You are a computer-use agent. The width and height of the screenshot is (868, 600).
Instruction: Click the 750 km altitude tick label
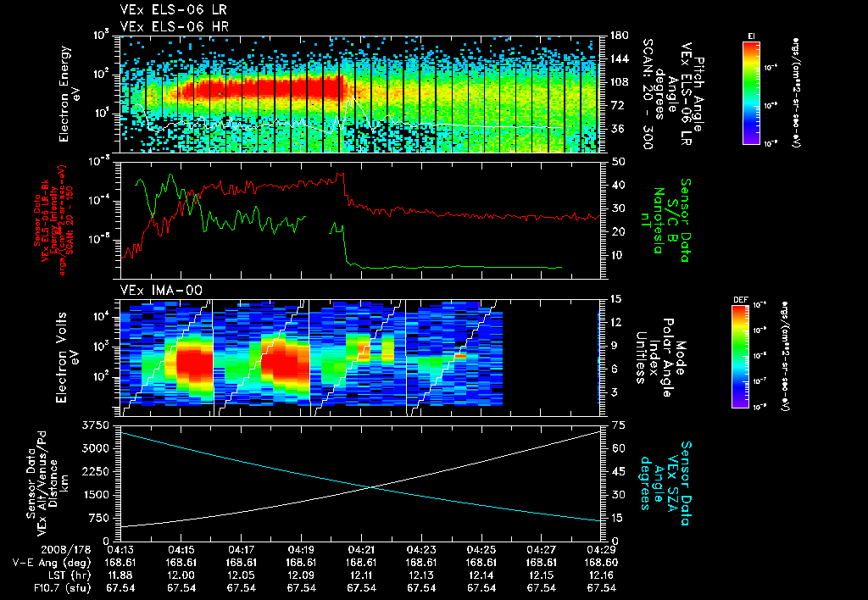[99, 518]
